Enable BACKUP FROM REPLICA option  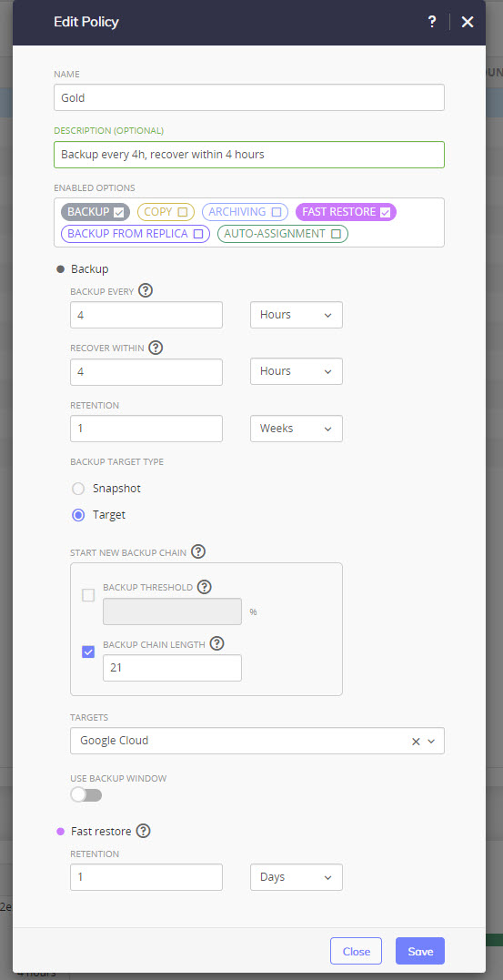[x=136, y=234]
